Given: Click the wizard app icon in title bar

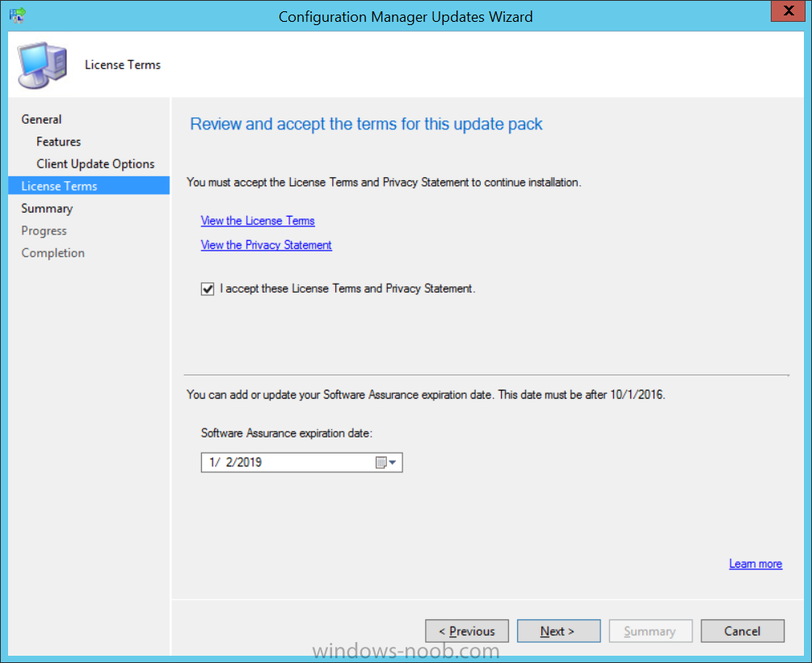Looking at the screenshot, I should pos(18,15).
